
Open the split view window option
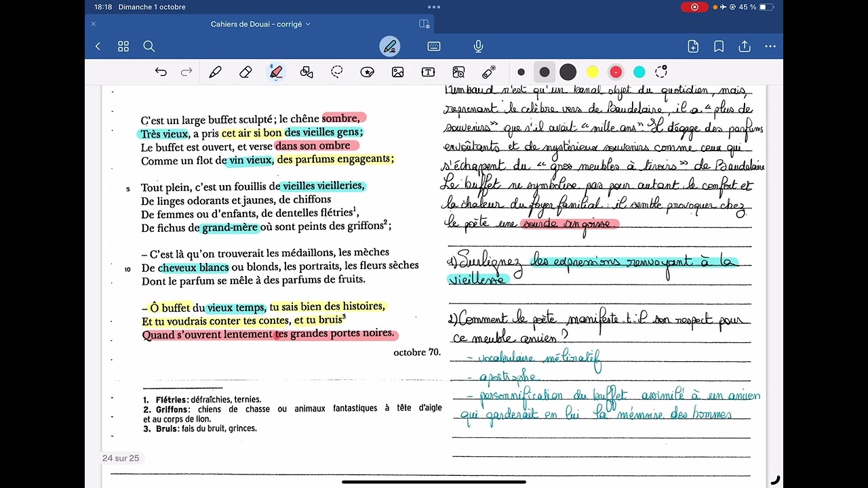click(425, 24)
